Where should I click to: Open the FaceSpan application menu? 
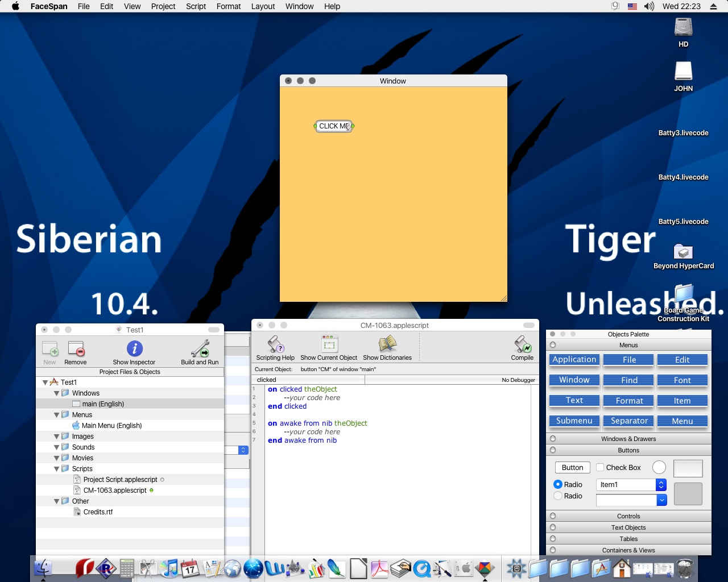coord(49,6)
